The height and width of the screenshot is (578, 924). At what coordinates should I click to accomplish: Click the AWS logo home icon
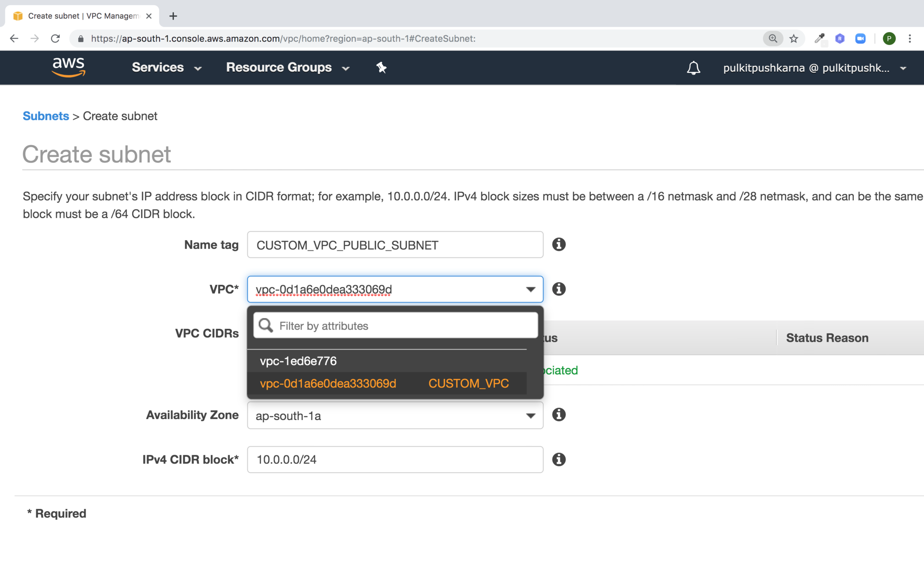[68, 67]
